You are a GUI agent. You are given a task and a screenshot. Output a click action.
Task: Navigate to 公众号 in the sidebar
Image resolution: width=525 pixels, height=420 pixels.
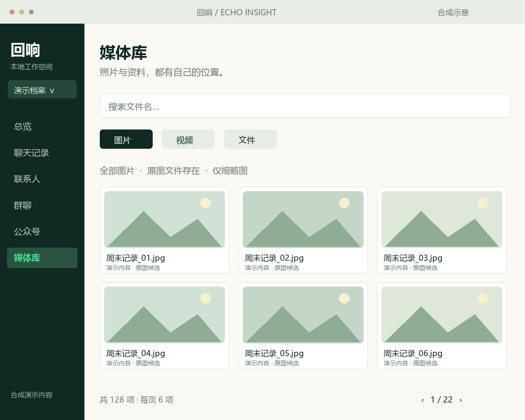coord(27,231)
